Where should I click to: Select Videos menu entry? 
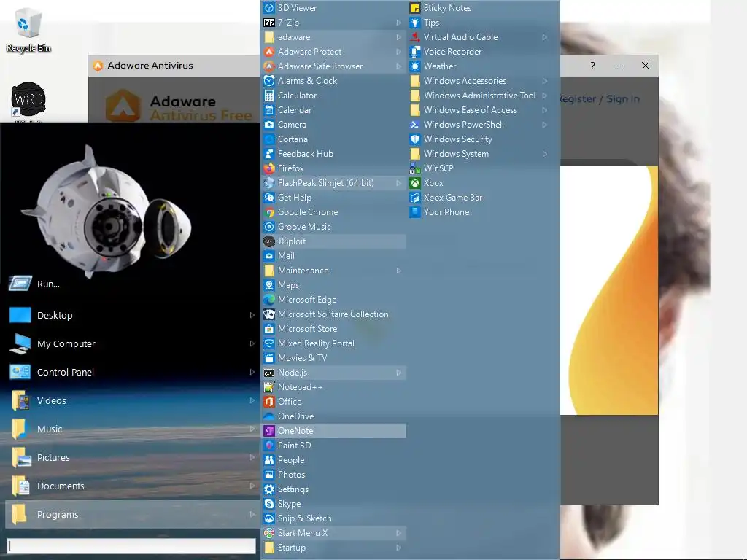click(x=133, y=400)
